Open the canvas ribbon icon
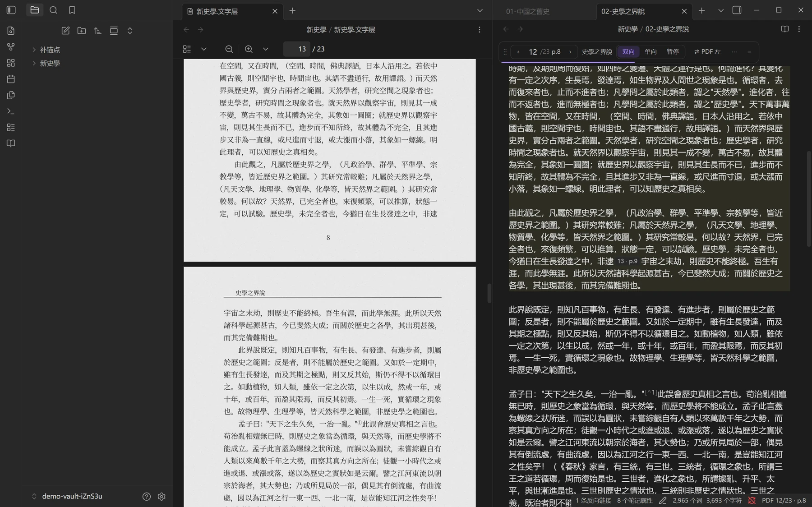The width and height of the screenshot is (812, 507). tap(11, 63)
